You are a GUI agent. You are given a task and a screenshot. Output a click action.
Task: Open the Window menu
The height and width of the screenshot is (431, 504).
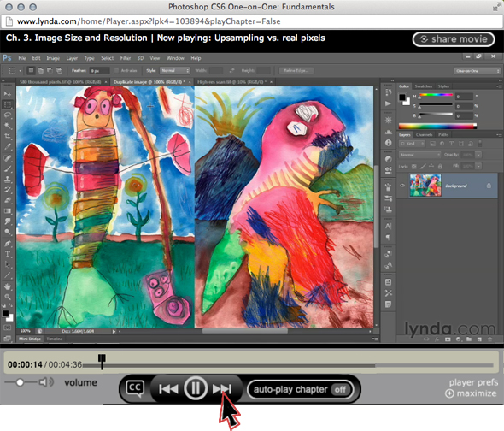(175, 58)
